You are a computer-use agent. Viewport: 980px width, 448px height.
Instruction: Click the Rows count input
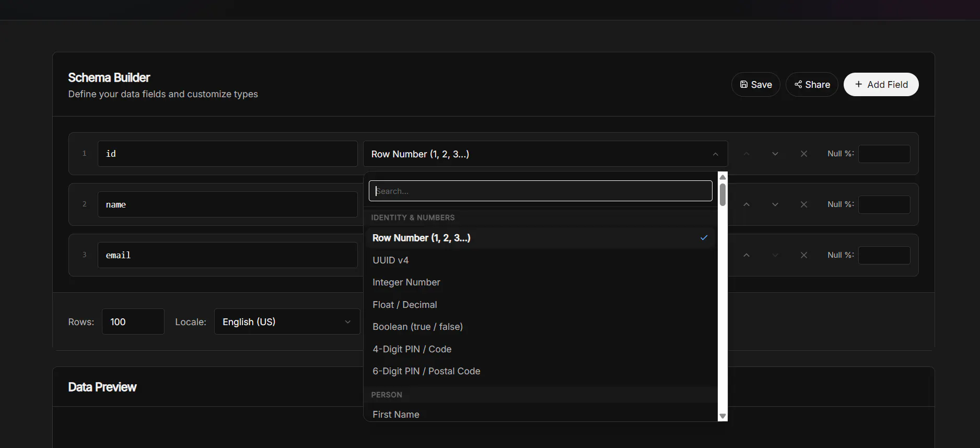[133, 321]
